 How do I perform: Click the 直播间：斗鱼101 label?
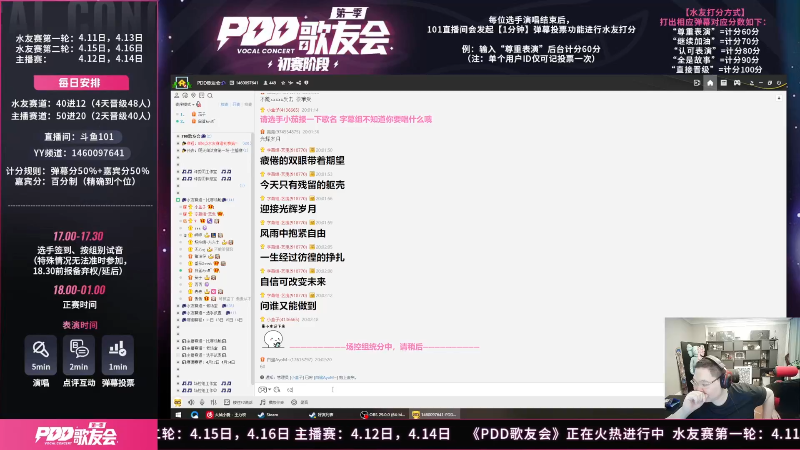tap(79, 137)
